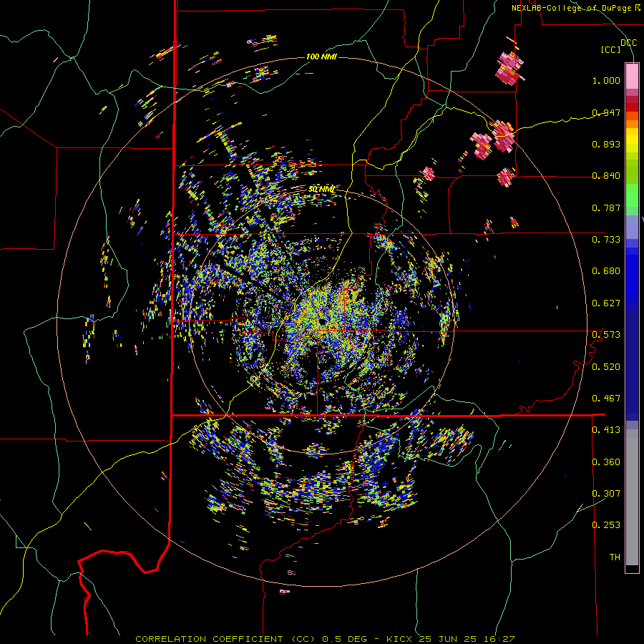Viewport: 644px width, 644px height.
Task: Click the 0.467 color scale value
Action: pos(606,399)
